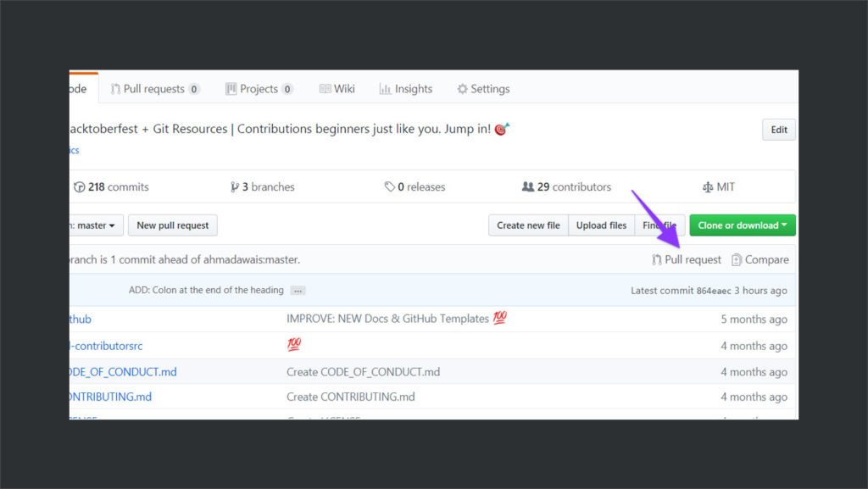Click the '5 months ago' timestamp
The width and height of the screenshot is (868, 489).
tap(754, 320)
